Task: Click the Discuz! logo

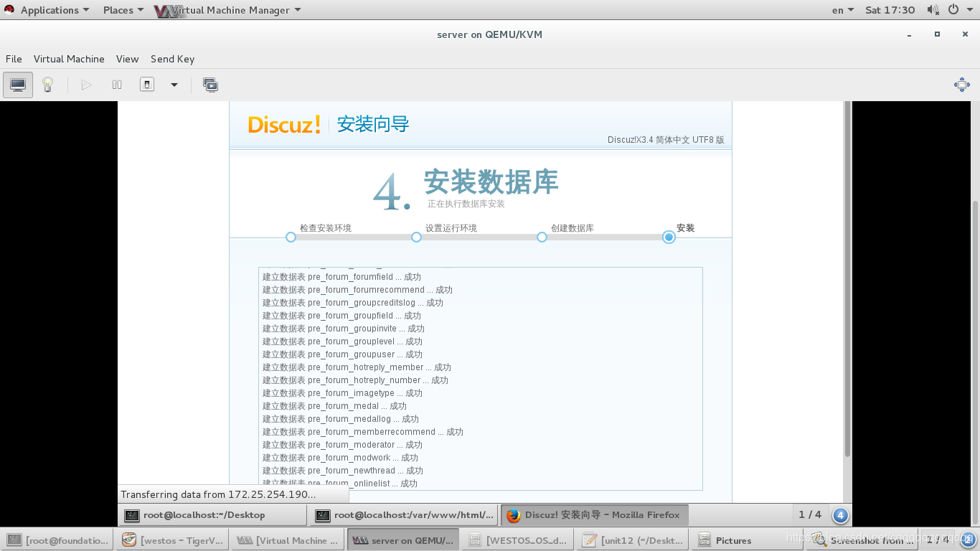Action: point(284,125)
